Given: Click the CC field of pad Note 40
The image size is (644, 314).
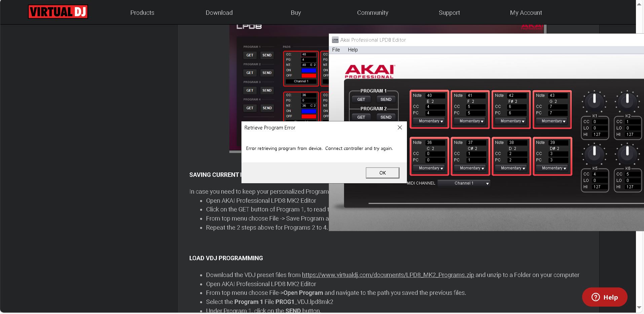Looking at the screenshot, I should click(435, 107).
